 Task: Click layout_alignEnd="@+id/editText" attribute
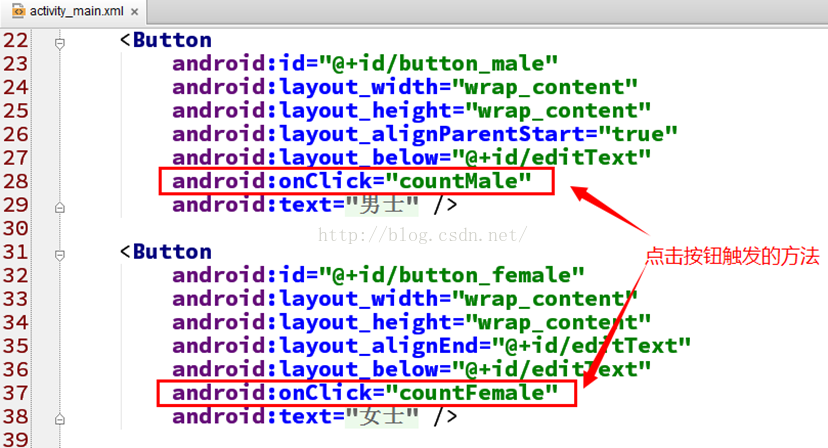pos(431,346)
